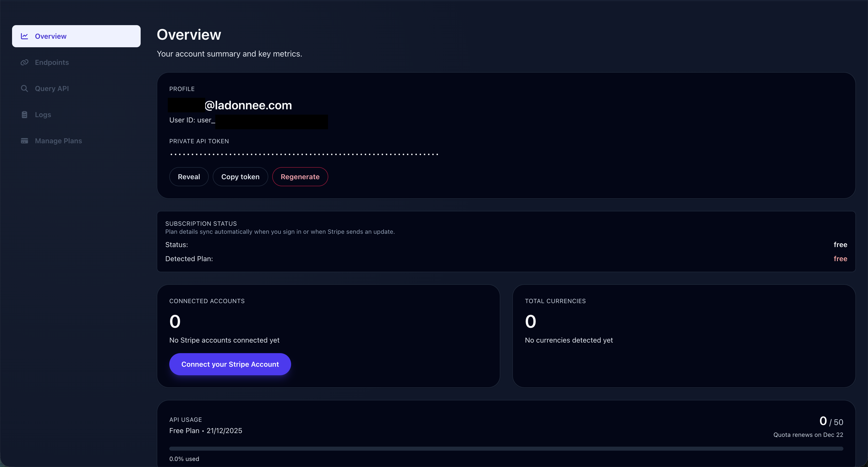Regenerate the private API token

[x=300, y=176]
